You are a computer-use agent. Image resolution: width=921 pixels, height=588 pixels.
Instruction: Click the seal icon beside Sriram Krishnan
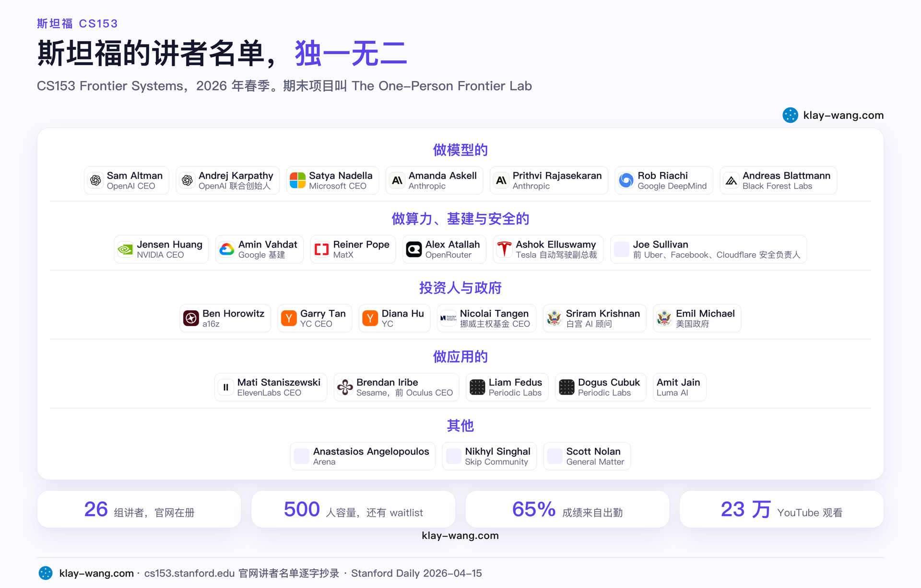point(555,318)
